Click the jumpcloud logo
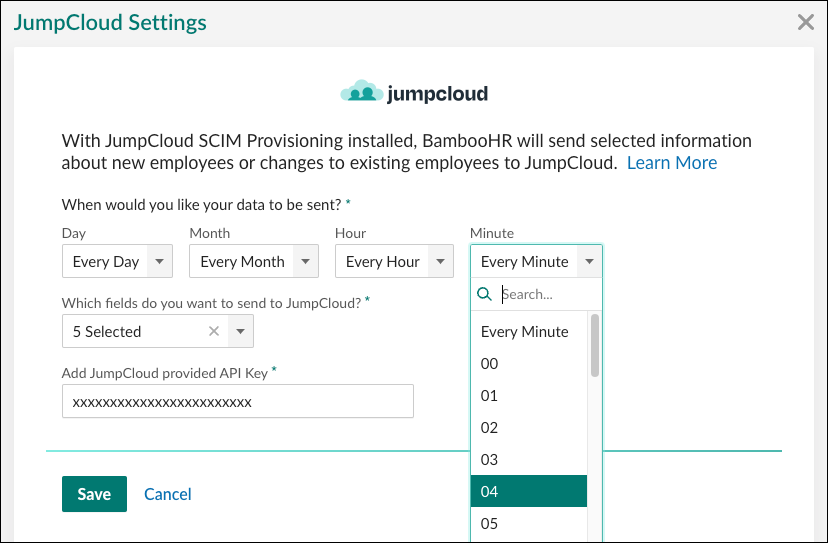The image size is (828, 543). point(414,94)
